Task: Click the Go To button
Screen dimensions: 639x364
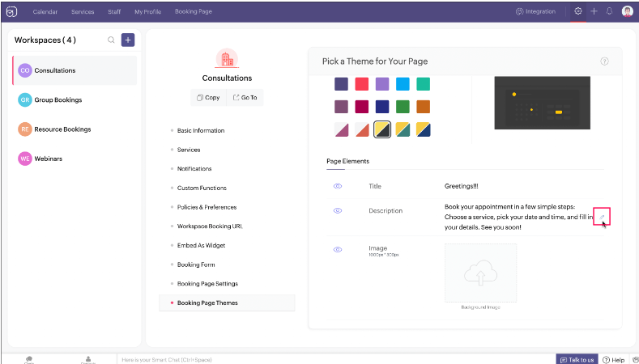Action: tap(245, 97)
